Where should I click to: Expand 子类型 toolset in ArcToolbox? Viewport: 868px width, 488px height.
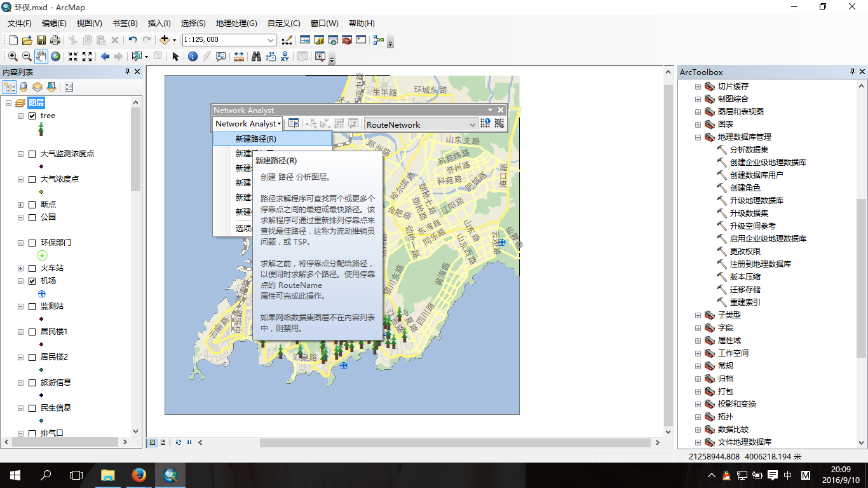point(698,315)
